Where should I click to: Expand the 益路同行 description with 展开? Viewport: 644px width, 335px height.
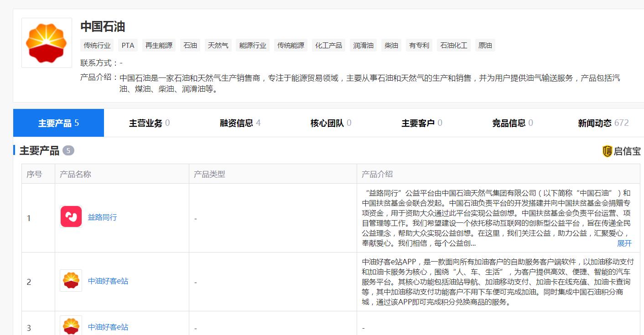(624, 244)
